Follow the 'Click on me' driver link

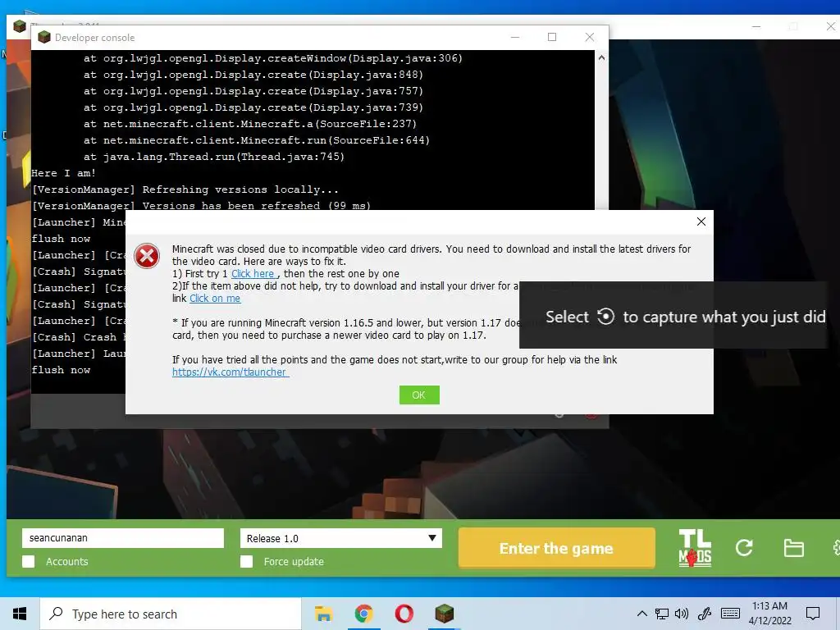[215, 299]
